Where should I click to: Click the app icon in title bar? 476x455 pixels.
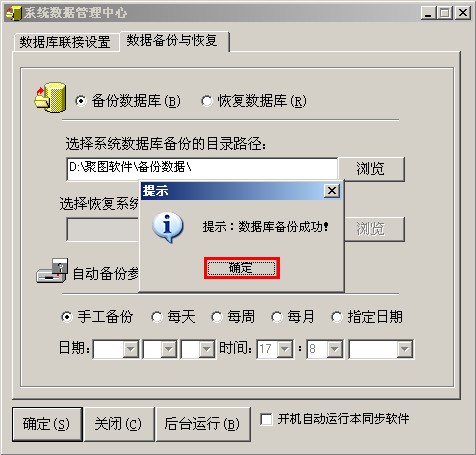pos(13,13)
